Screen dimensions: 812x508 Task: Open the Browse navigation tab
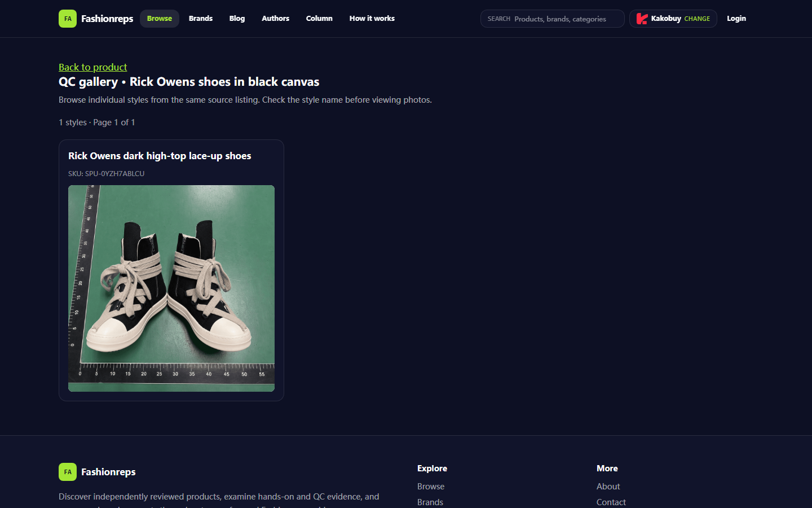(160, 19)
